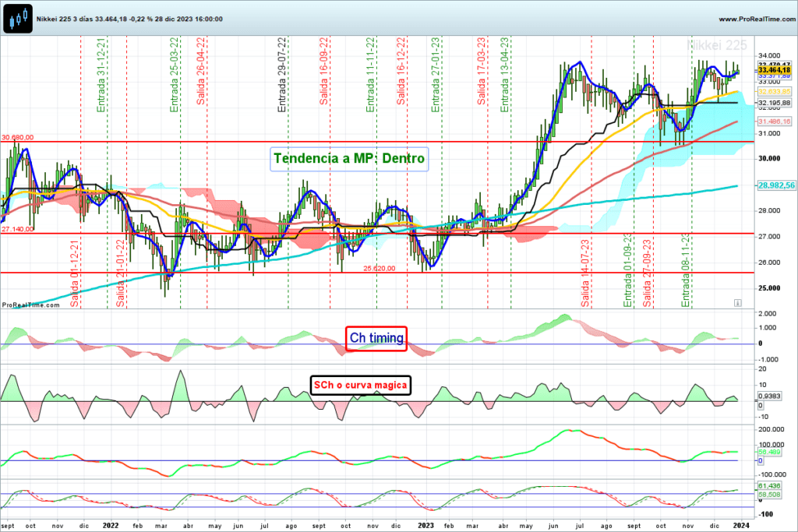Select the 'Salida 14-07-23' marker label
Viewport: 798px width, 532px height.
click(x=585, y=273)
